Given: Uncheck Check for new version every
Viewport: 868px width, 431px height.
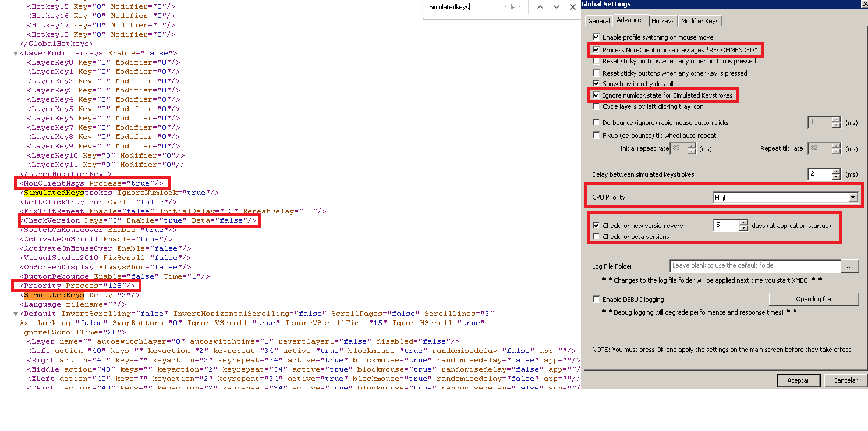Looking at the screenshot, I should coord(596,226).
